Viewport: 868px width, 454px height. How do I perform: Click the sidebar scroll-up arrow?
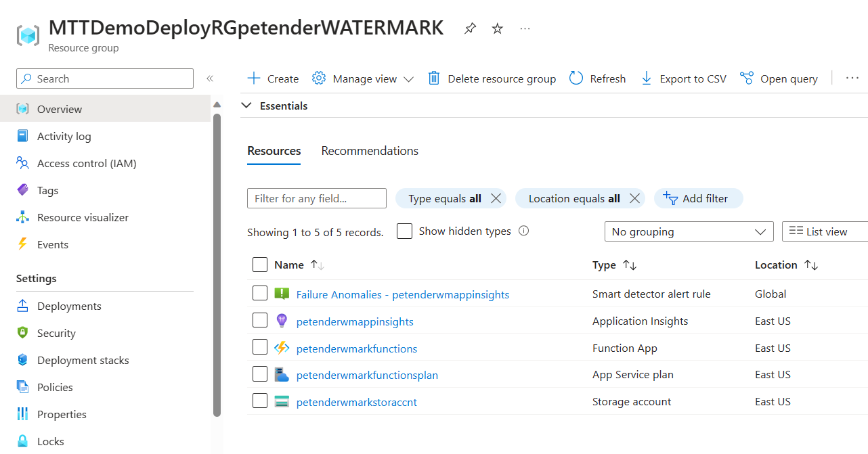coord(217,105)
